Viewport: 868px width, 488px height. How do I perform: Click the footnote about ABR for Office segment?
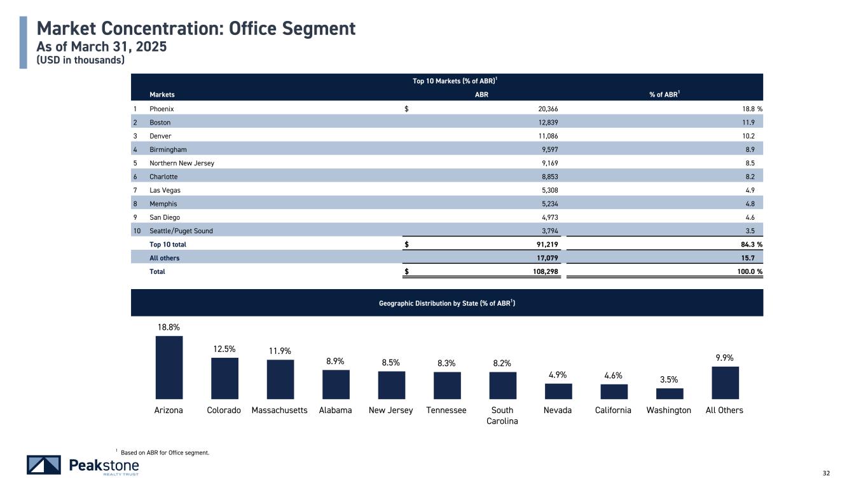pyautogui.click(x=164, y=452)
